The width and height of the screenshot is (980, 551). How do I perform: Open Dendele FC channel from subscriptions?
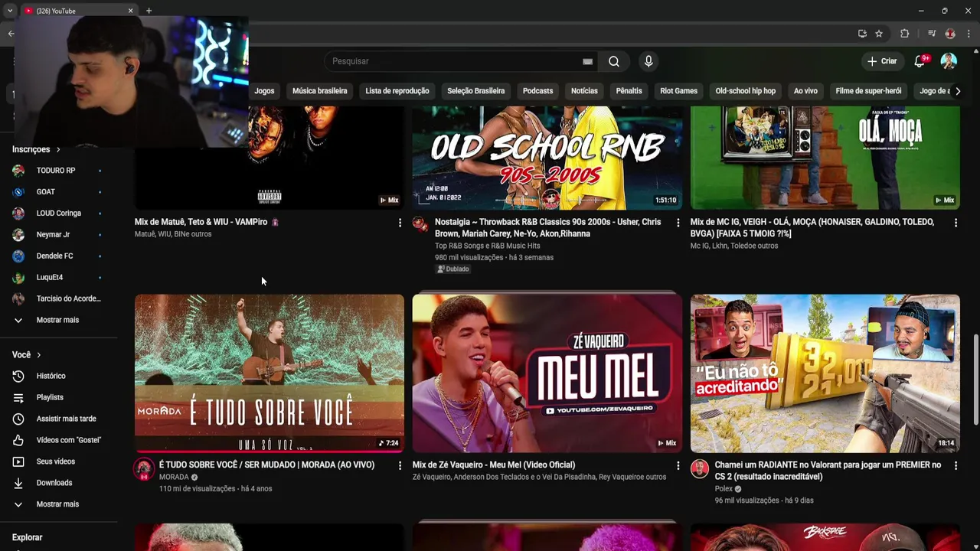click(x=57, y=256)
